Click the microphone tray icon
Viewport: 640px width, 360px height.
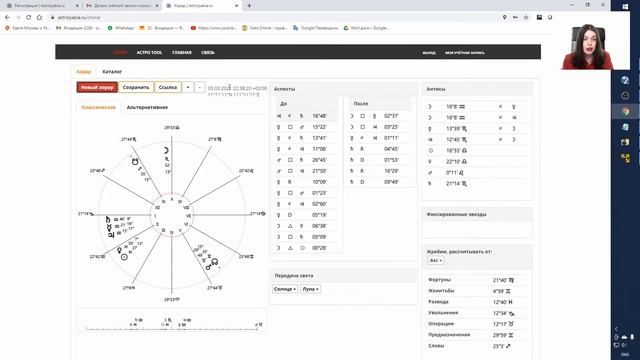pos(632,337)
